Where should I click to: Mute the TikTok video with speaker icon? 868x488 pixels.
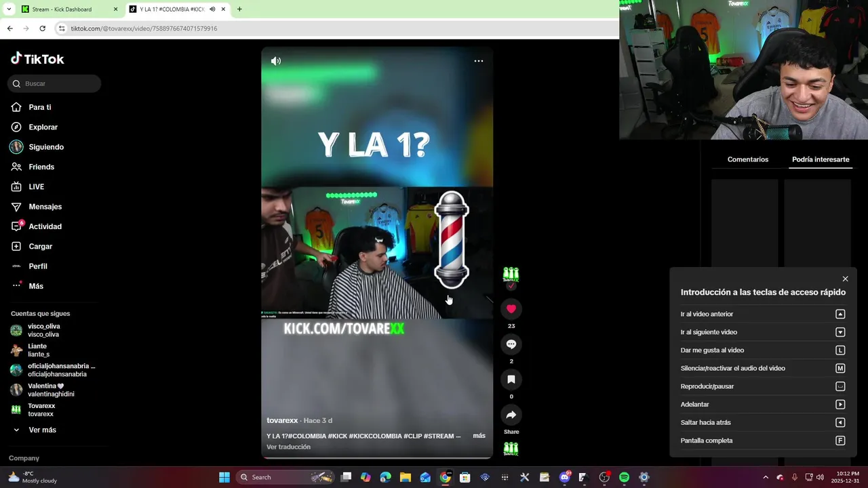click(276, 61)
